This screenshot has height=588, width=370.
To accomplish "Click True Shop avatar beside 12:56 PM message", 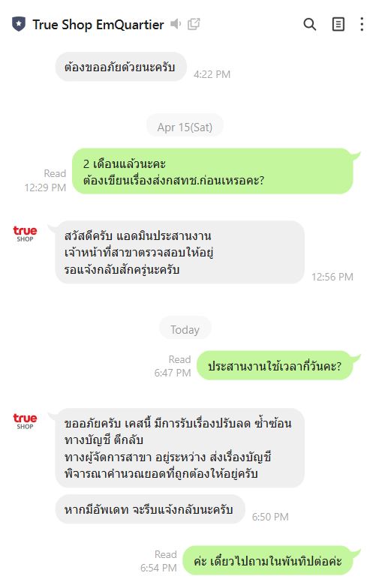I will (x=25, y=234).
